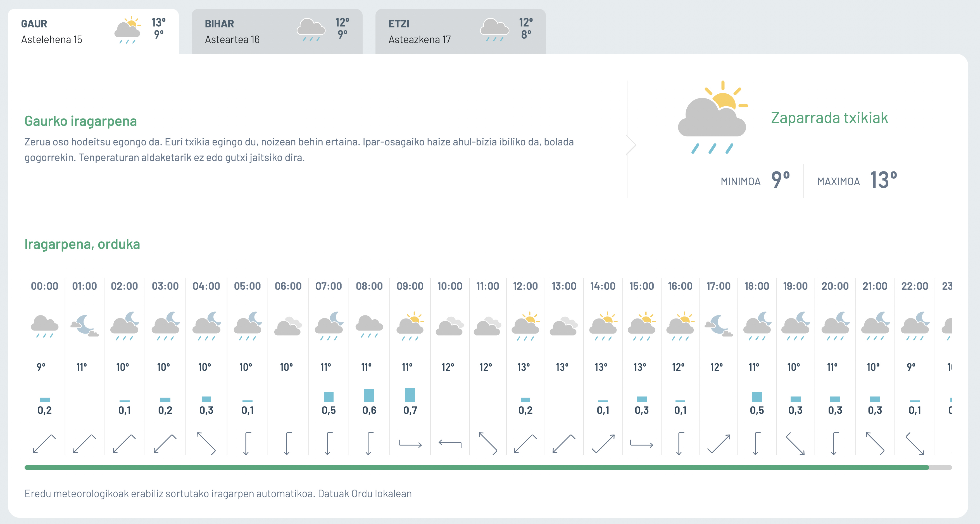Click the 16:00 hour label
980x524 pixels.
680,286
